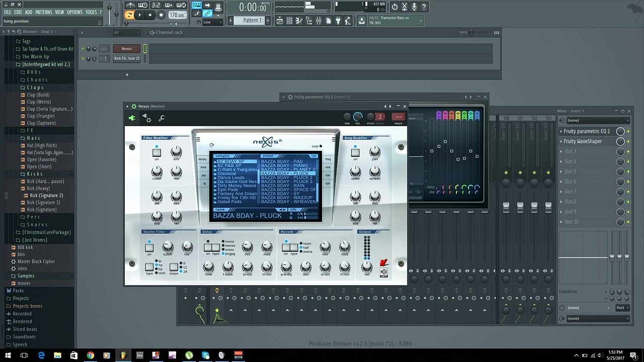Expand the Snares folder in browser

click(37, 225)
